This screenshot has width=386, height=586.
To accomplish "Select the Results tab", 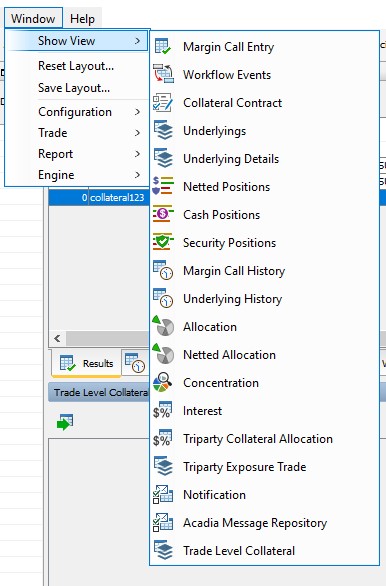I will (x=86, y=363).
